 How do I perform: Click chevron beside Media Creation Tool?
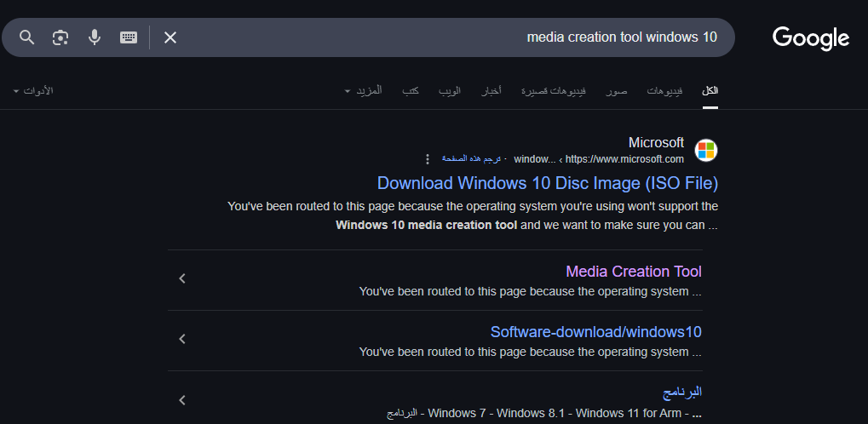[182, 278]
